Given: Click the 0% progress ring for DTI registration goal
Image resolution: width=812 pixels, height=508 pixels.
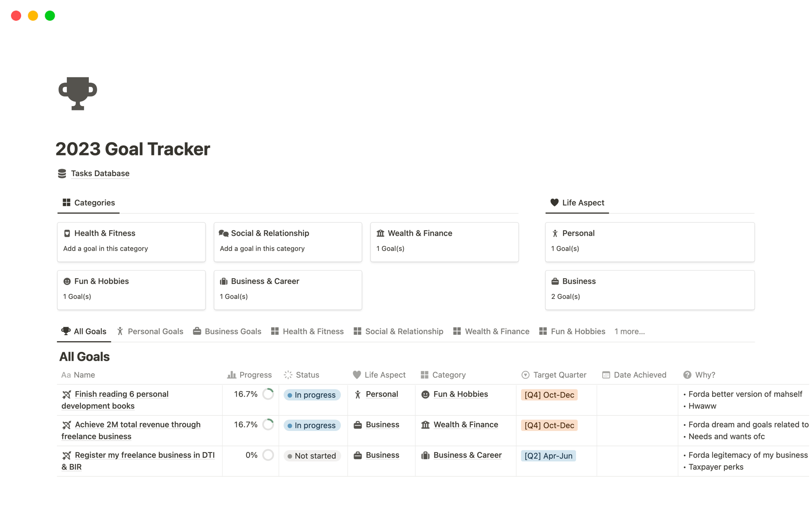Looking at the screenshot, I should [x=268, y=455].
